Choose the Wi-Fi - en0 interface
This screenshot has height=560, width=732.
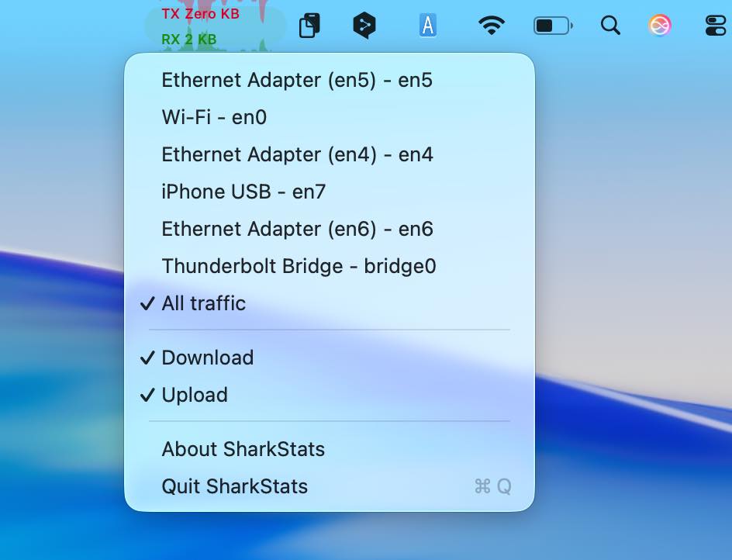point(329,117)
